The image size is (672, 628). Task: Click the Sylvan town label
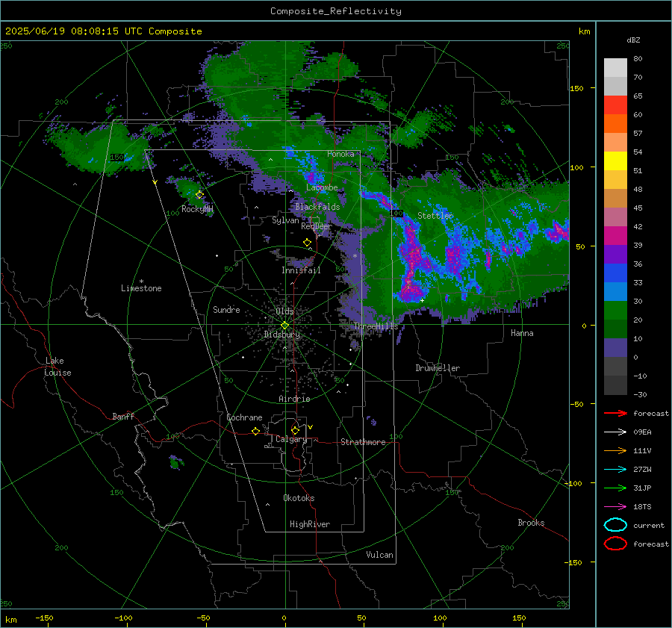coord(285,220)
